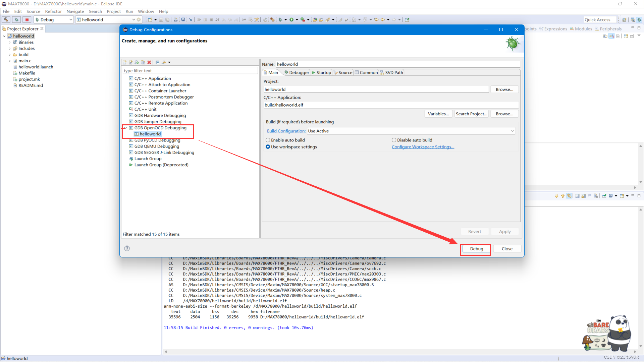The image size is (644, 362).
Task: Switch to C/C++ perspective icon
Action: coord(633,19)
